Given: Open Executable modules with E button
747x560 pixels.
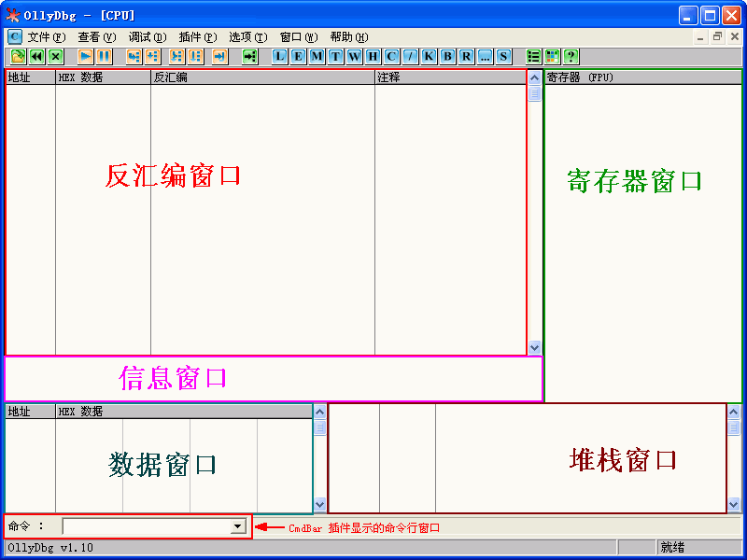Looking at the screenshot, I should point(299,57).
